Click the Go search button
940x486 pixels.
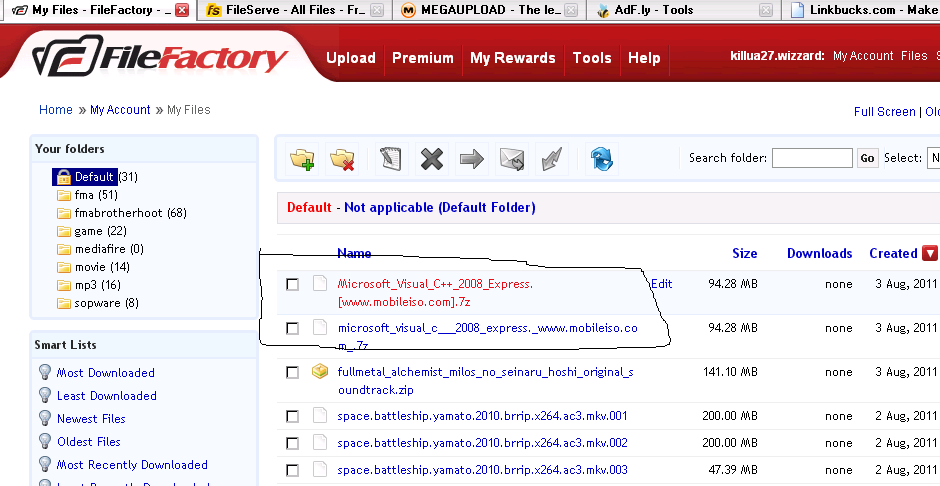coord(867,158)
